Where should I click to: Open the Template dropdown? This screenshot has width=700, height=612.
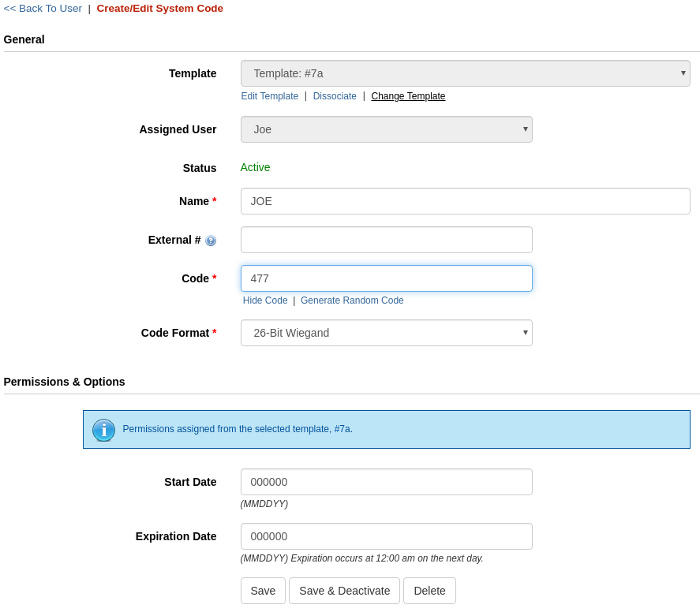[465, 73]
